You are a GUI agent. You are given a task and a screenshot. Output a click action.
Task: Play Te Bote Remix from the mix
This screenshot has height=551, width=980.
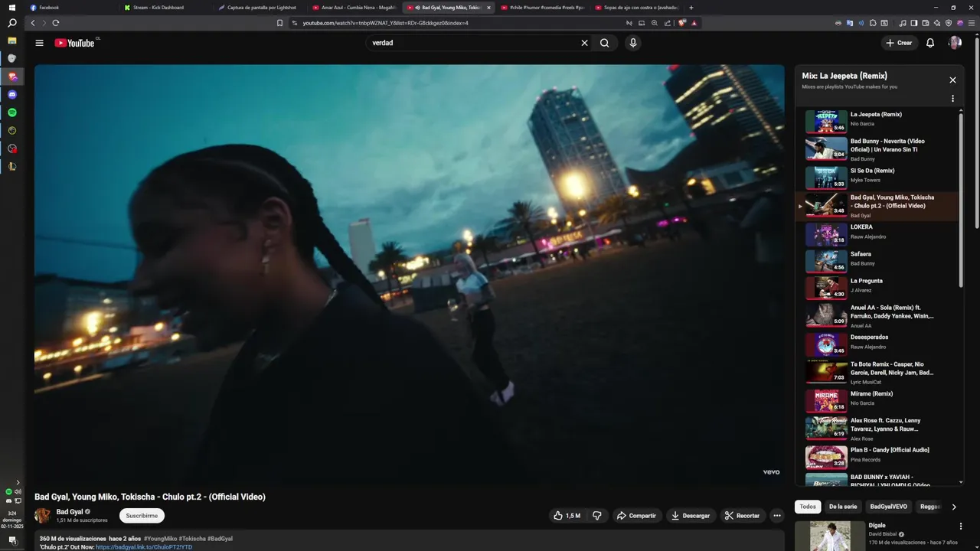coord(877,372)
